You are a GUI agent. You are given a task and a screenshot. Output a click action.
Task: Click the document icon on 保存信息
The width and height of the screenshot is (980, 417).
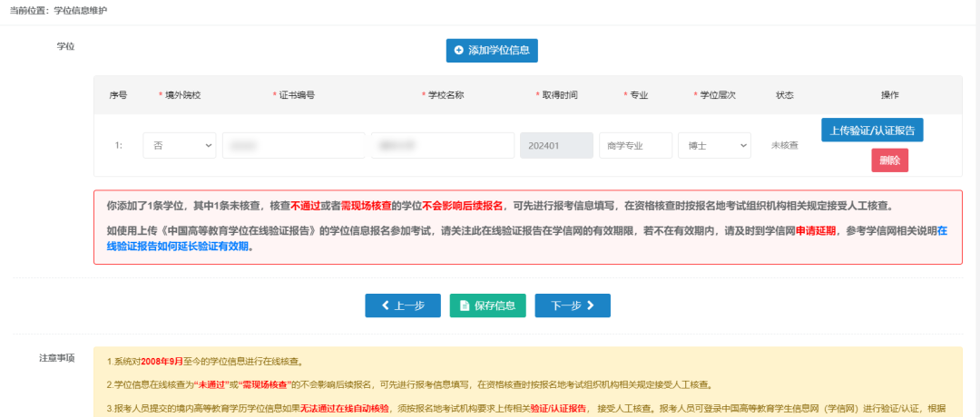pos(465,305)
